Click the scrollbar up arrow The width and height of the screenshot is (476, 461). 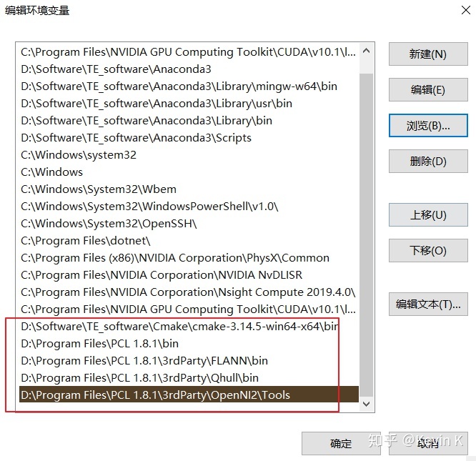[x=367, y=51]
